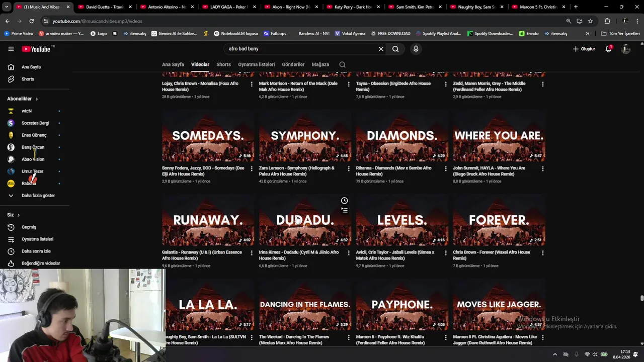Go back in browser history
Screen dimensions: 644x362
7,21
